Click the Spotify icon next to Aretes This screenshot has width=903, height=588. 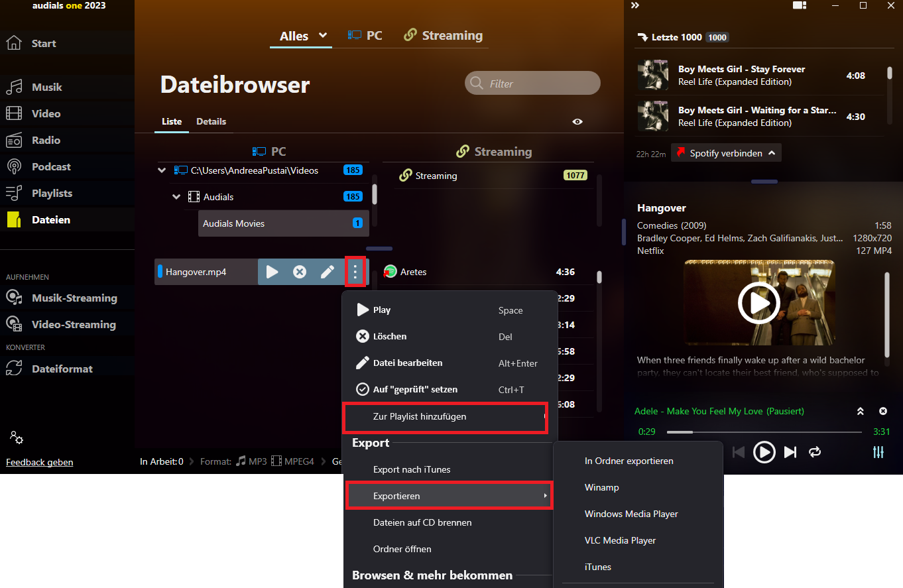390,272
